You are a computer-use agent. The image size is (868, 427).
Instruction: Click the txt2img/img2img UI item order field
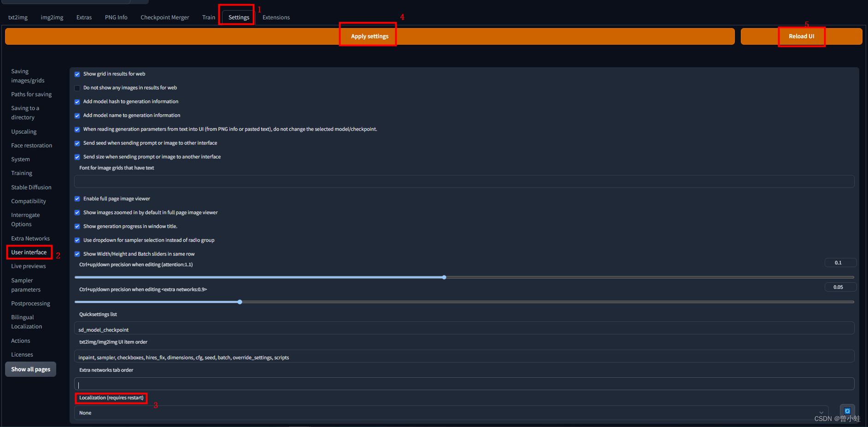pyautogui.click(x=464, y=356)
